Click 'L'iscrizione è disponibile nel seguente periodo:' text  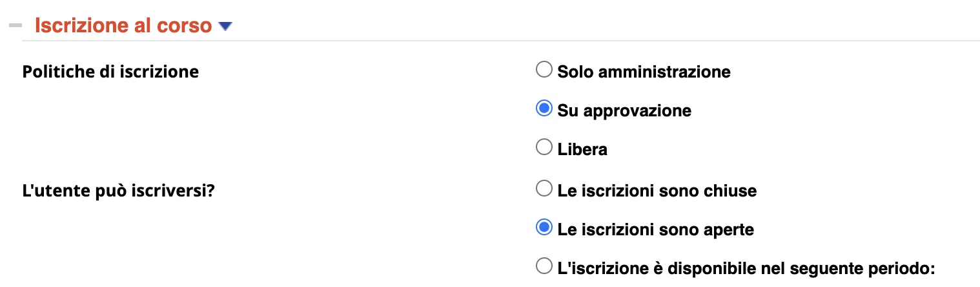(x=746, y=268)
